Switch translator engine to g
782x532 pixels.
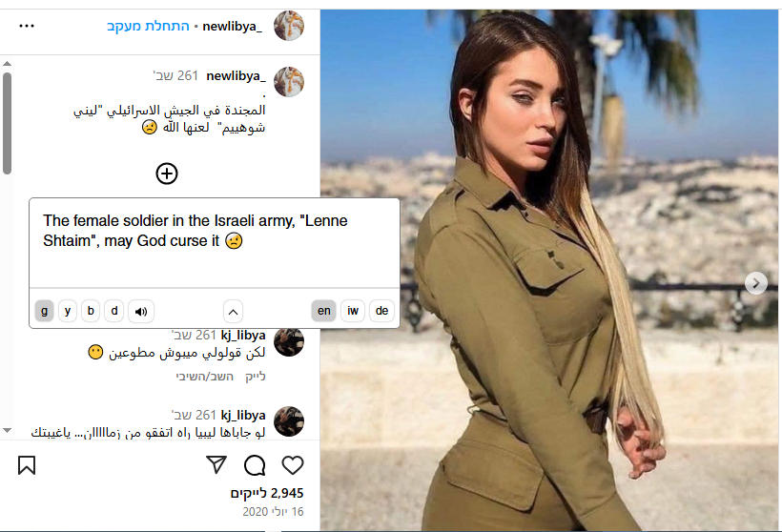(x=45, y=311)
